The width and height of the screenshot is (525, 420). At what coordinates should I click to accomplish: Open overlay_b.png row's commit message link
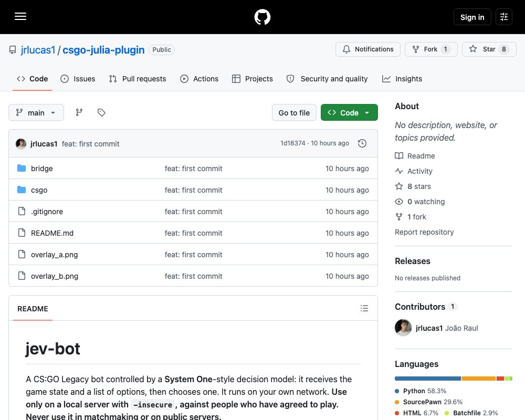[x=194, y=276]
